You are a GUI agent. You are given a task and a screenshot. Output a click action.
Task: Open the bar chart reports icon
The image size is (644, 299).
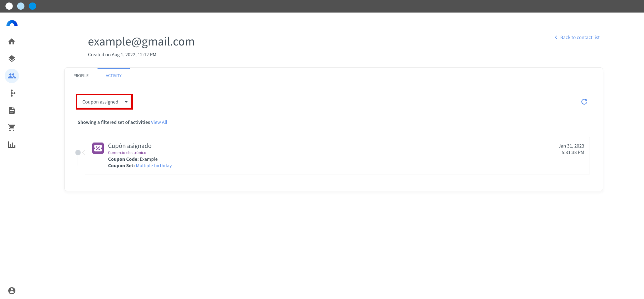pyautogui.click(x=12, y=145)
